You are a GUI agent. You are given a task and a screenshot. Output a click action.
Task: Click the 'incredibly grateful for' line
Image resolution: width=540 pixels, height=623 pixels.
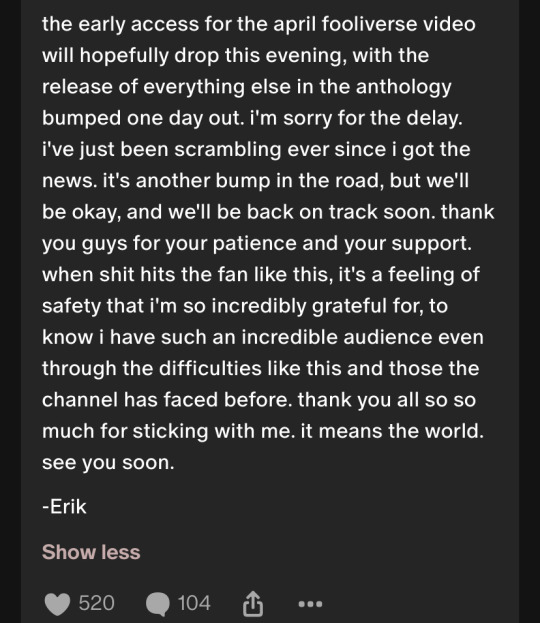point(245,306)
